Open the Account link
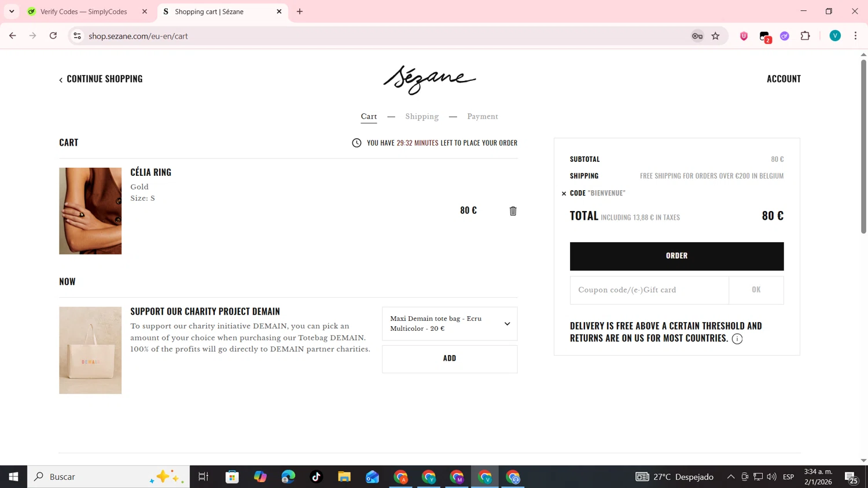Image resolution: width=868 pixels, height=488 pixels. point(784,79)
